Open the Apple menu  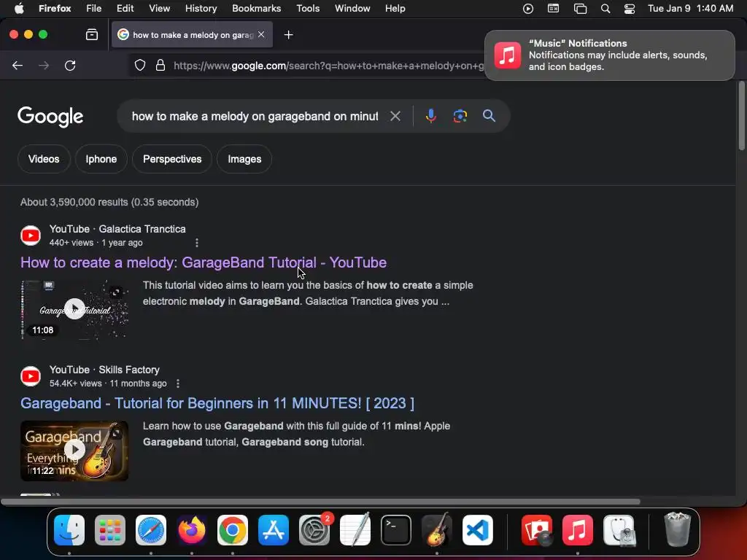(x=19, y=9)
